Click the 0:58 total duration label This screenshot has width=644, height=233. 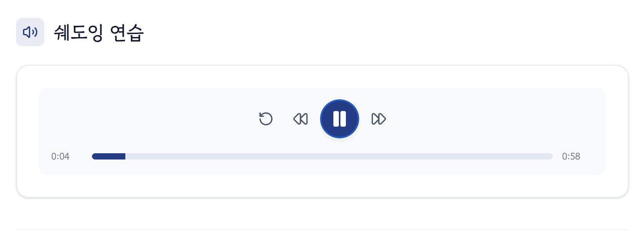point(571,156)
